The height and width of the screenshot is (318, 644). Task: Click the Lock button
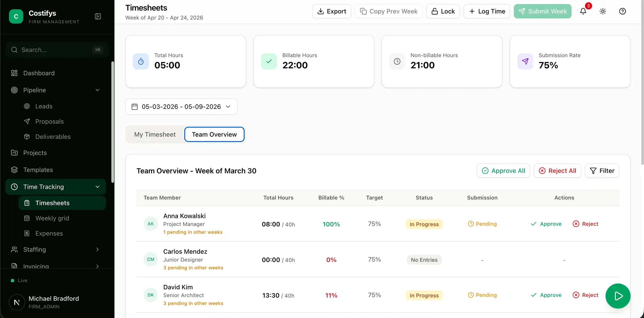[x=443, y=11]
